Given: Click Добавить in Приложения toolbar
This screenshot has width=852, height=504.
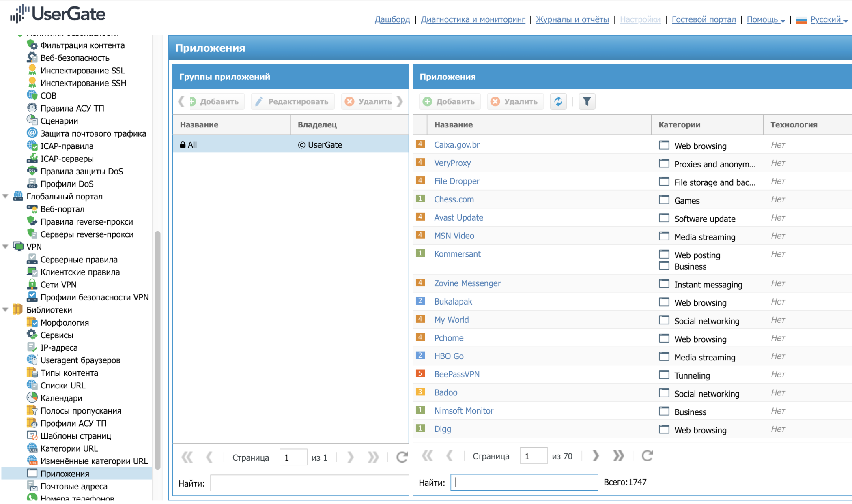Looking at the screenshot, I should tap(449, 101).
